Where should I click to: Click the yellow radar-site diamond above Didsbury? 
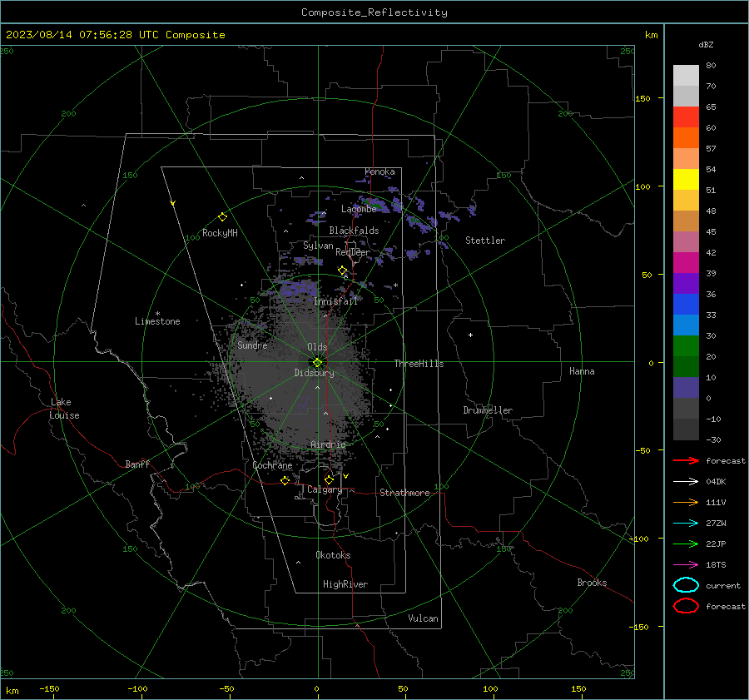(x=317, y=363)
